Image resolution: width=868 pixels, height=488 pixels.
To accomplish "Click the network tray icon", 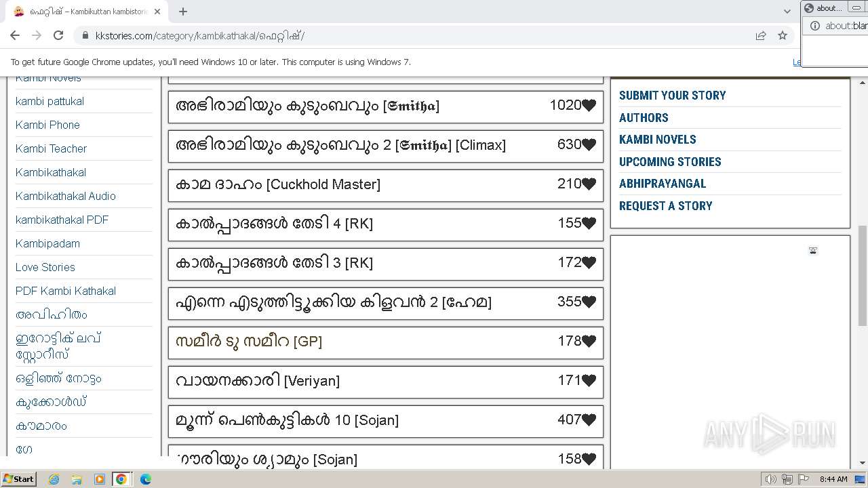I will point(787,479).
